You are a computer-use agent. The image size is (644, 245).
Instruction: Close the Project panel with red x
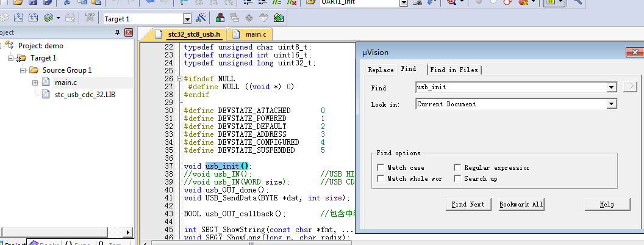(x=129, y=32)
